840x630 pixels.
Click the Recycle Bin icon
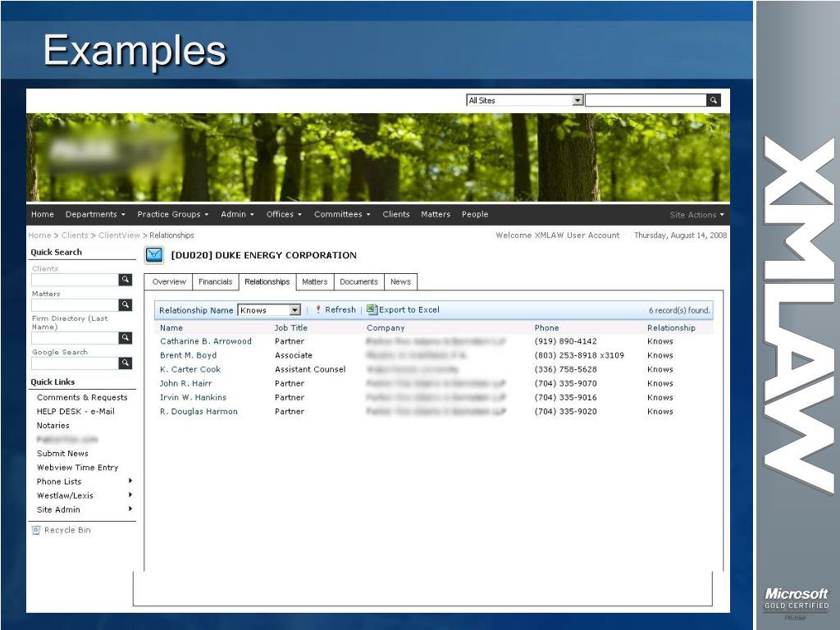(x=36, y=531)
